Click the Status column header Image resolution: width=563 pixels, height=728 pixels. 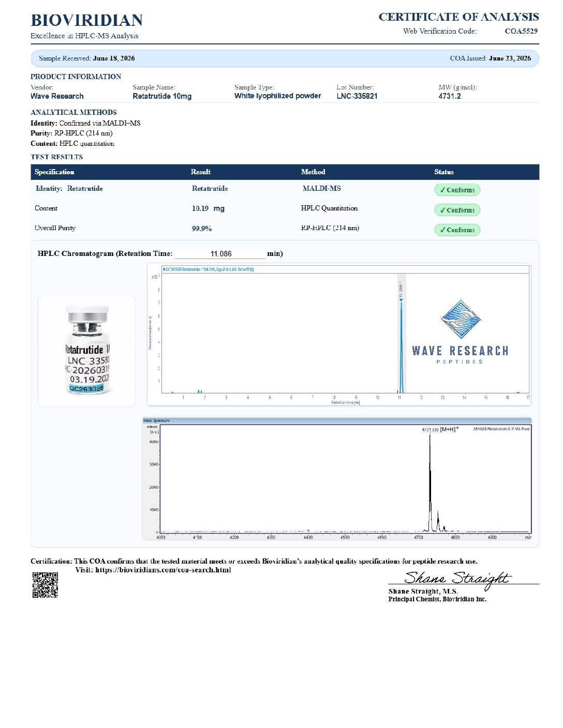coord(444,172)
